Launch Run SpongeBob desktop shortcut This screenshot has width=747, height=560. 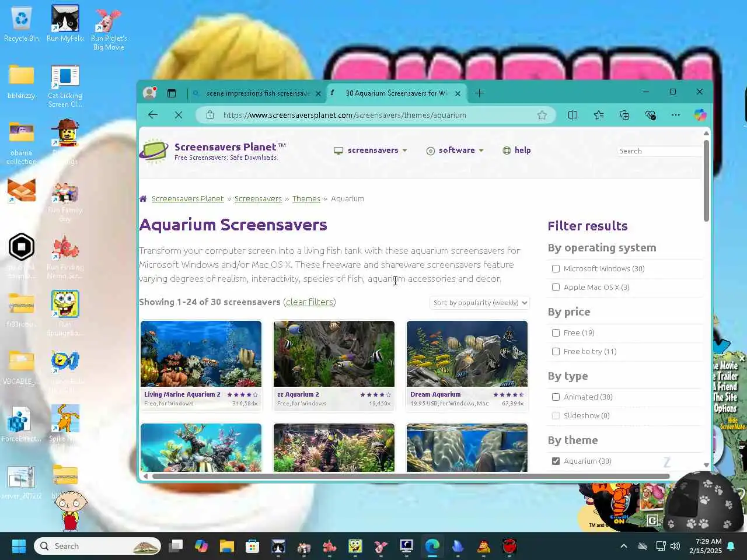click(65, 313)
